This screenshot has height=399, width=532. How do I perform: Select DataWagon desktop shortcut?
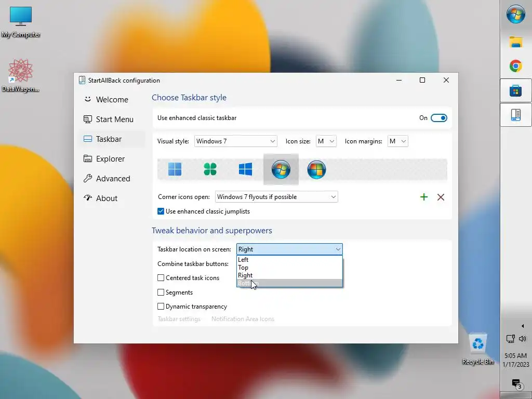[x=20, y=75]
